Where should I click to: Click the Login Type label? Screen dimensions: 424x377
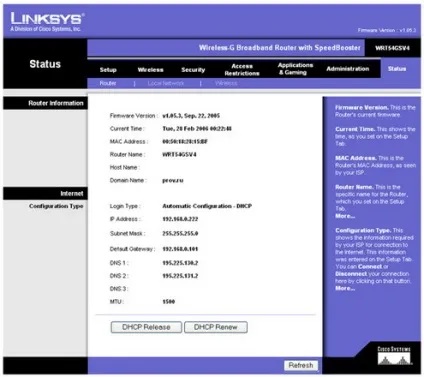tap(125, 206)
